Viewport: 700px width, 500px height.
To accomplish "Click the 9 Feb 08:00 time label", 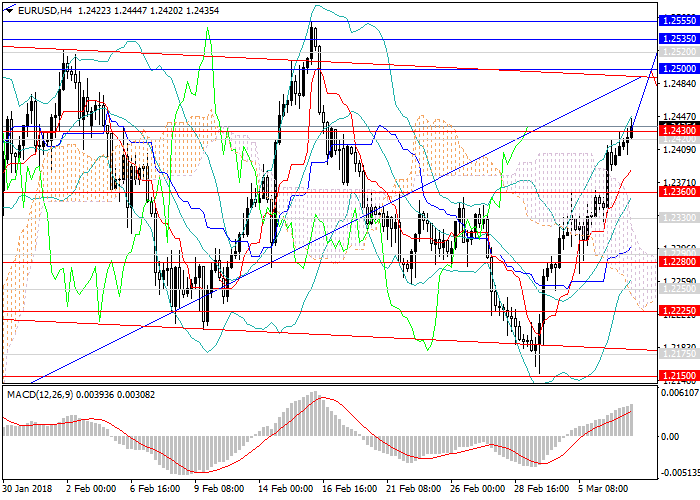I will point(217,489).
